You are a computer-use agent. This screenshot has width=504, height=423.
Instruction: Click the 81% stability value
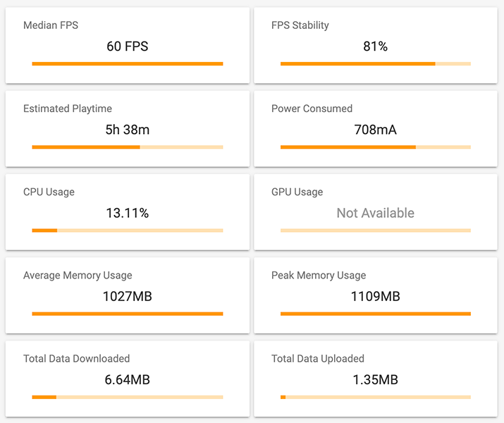[376, 47]
